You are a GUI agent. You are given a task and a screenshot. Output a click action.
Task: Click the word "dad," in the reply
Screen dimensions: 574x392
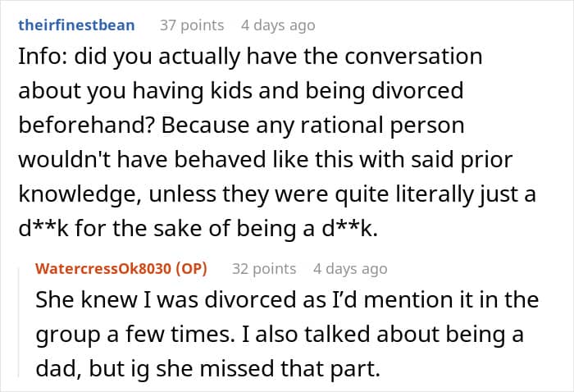coord(57,369)
